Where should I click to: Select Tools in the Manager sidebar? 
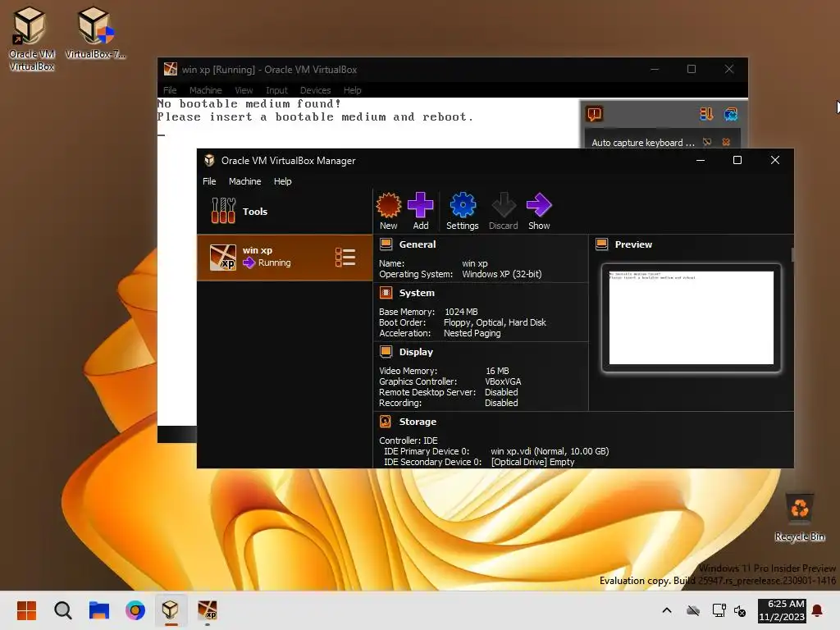(285, 211)
